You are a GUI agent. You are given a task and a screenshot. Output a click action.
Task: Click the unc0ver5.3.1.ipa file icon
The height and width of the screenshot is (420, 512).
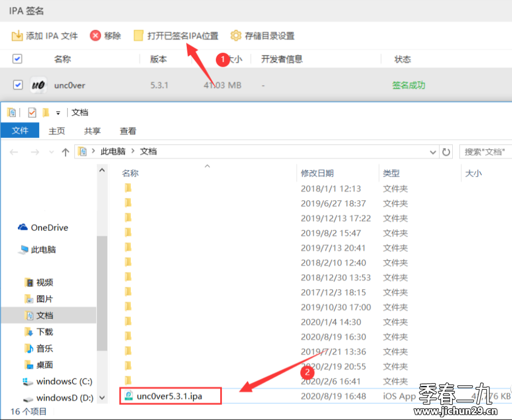click(129, 396)
